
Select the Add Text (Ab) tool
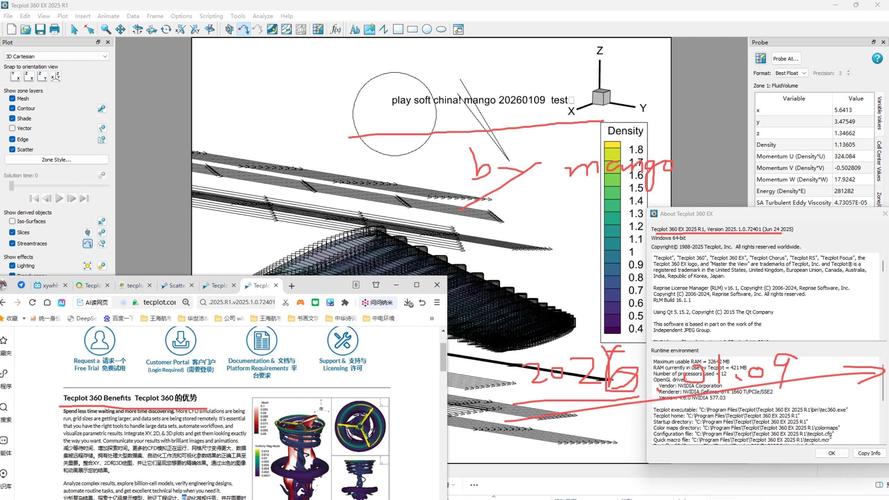(355, 29)
